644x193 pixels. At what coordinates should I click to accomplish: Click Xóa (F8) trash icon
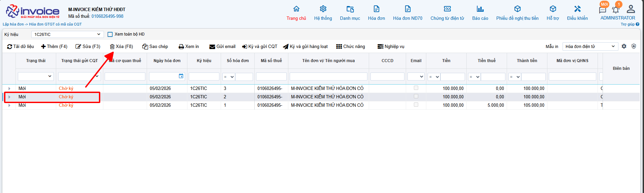[112, 47]
